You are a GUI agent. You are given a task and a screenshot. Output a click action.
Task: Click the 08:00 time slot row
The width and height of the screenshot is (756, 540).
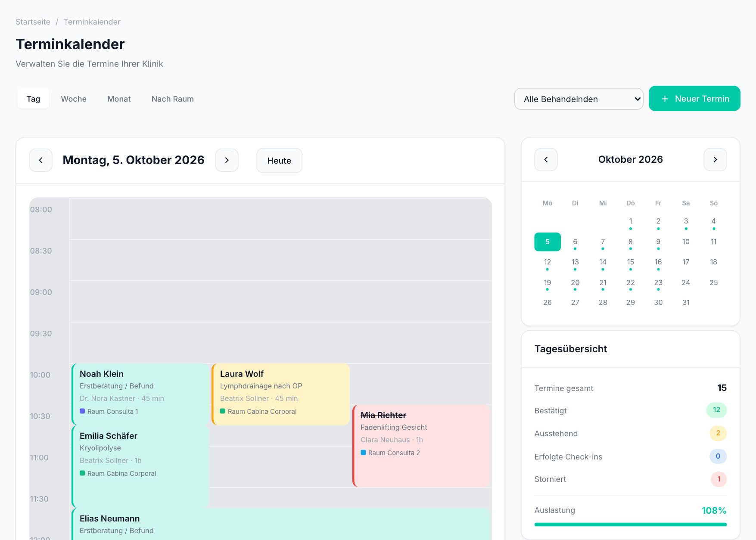coord(280,219)
